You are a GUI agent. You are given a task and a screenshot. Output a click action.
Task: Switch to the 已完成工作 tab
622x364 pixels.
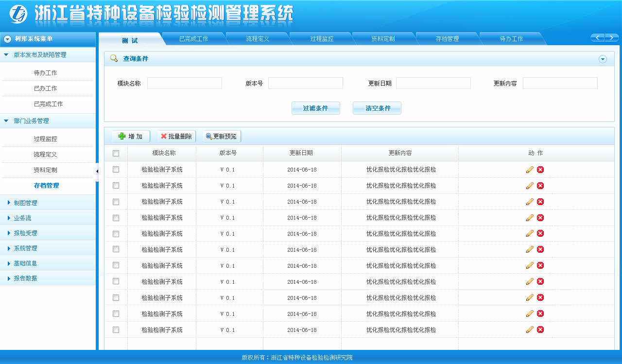193,39
